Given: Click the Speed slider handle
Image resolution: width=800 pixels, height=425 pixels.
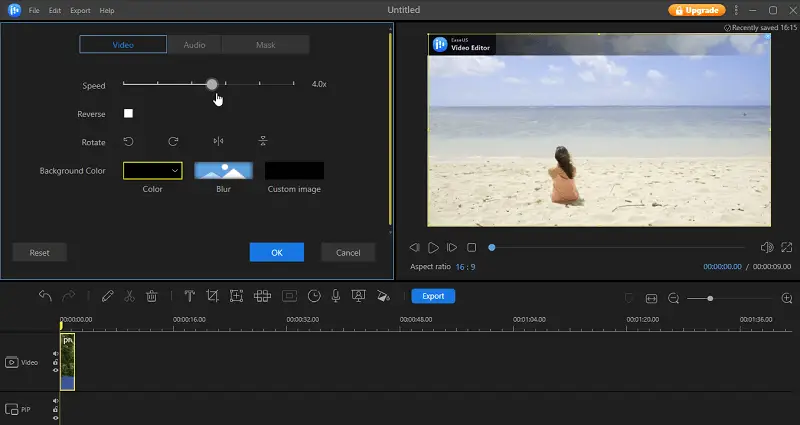Looking at the screenshot, I should (x=212, y=84).
